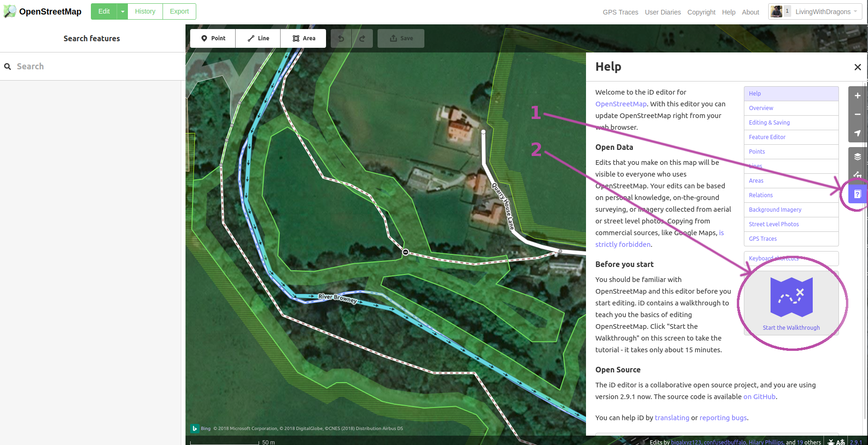Select the Editing & Saving help section

(791, 123)
